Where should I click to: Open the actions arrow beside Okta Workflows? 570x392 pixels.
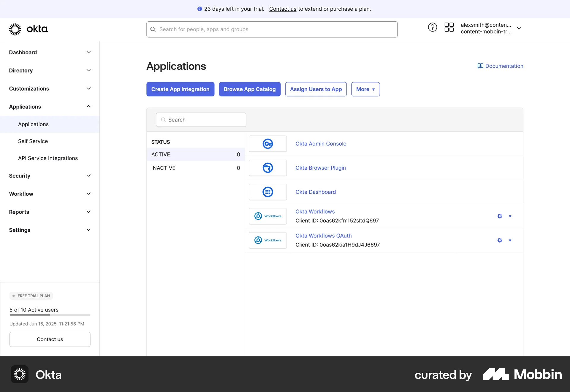510,216
